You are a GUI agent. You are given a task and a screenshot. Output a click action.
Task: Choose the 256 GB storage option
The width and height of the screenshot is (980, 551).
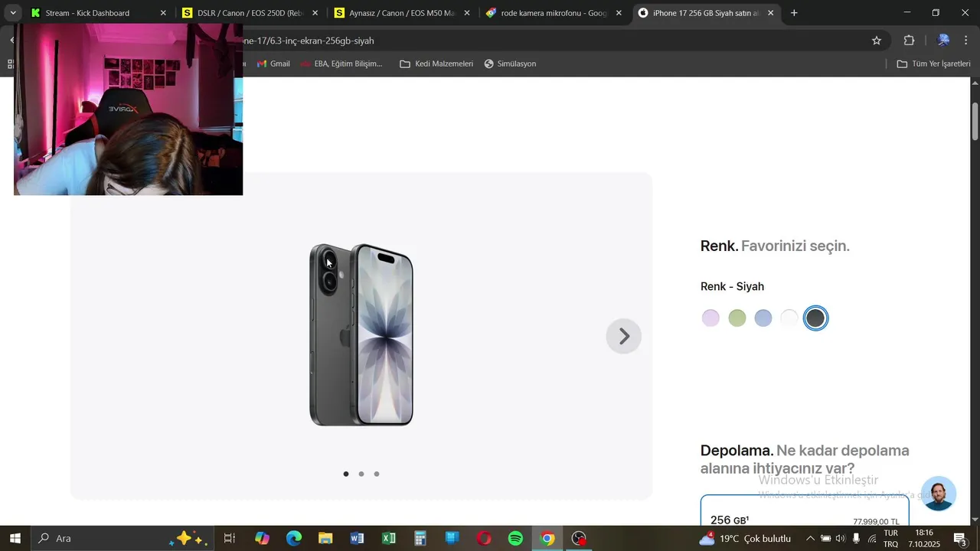[x=805, y=510]
